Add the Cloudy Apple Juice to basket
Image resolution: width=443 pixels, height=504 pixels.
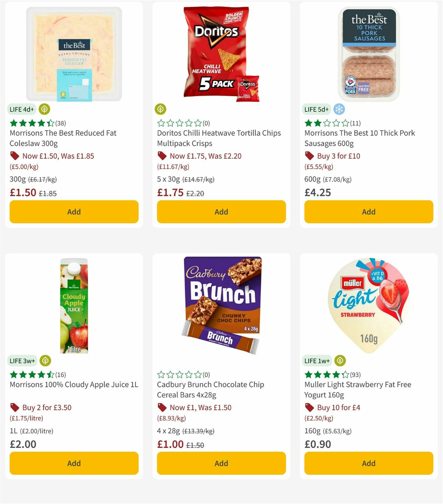(74, 463)
